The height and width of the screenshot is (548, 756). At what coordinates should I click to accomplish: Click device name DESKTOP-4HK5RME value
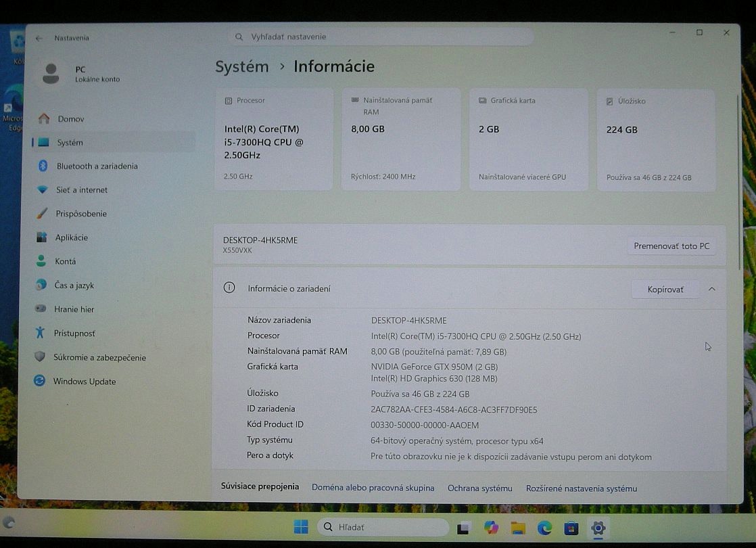click(x=408, y=320)
